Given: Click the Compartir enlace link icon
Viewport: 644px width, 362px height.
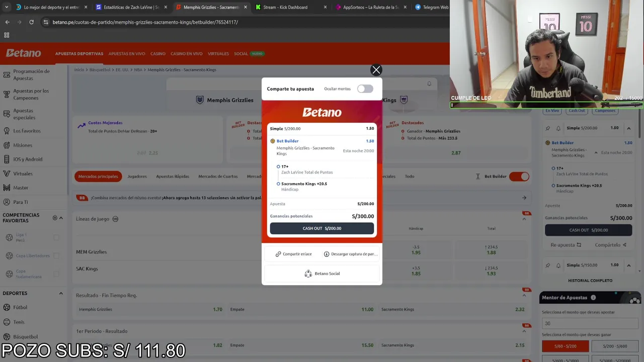Looking at the screenshot, I should (278, 254).
